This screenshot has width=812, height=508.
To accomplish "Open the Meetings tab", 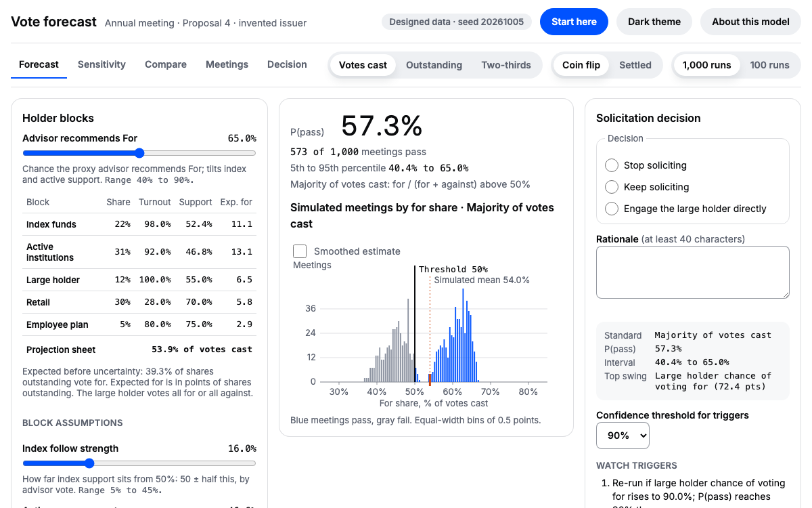I will (x=227, y=64).
